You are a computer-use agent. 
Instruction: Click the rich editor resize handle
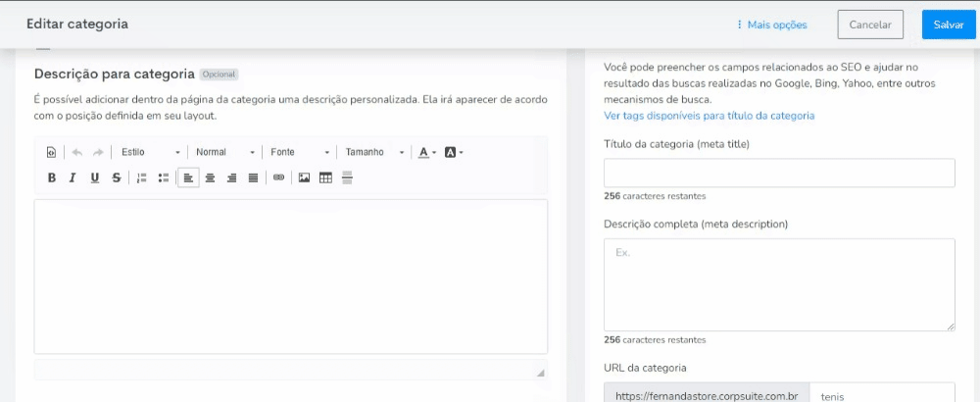click(540, 373)
